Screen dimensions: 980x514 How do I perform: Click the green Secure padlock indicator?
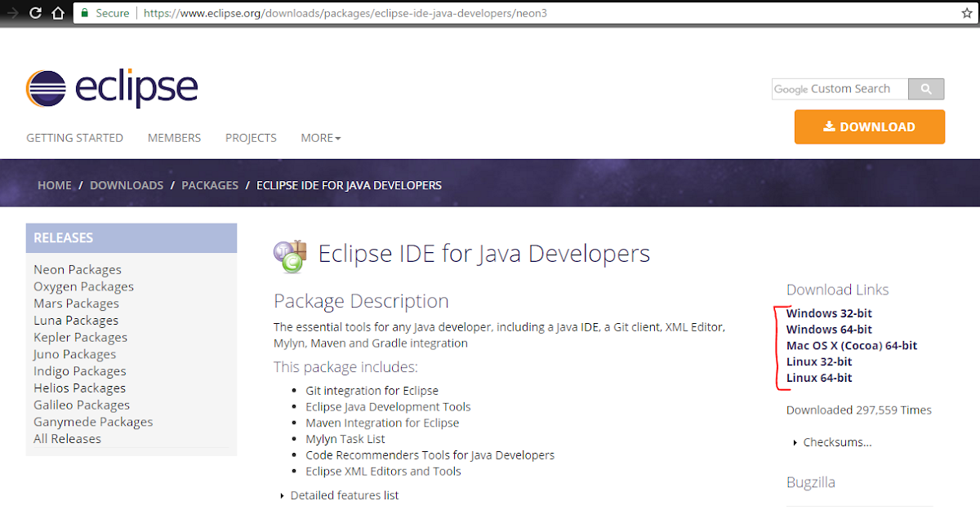pyautogui.click(x=104, y=14)
